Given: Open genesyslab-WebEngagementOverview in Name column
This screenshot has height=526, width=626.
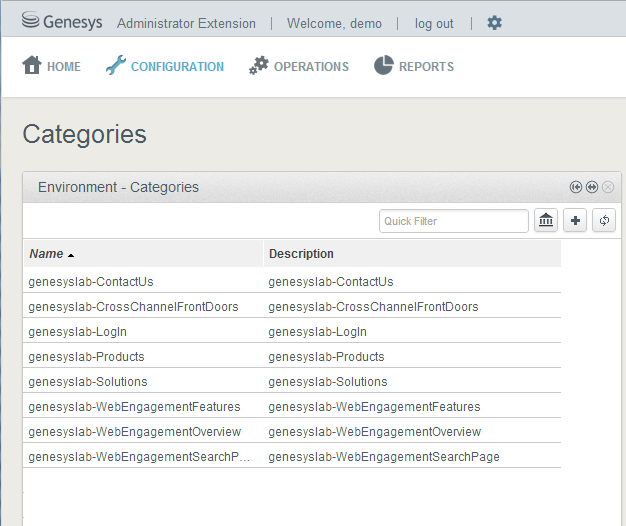Looking at the screenshot, I should coord(135,432).
